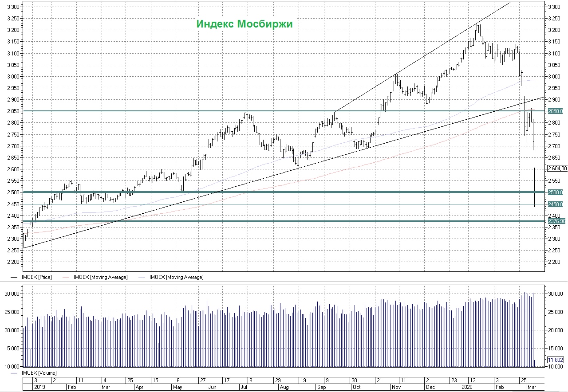This screenshot has height=392, width=568.
Task: Select the thin horizontal line at 2450
Action: click(x=284, y=204)
